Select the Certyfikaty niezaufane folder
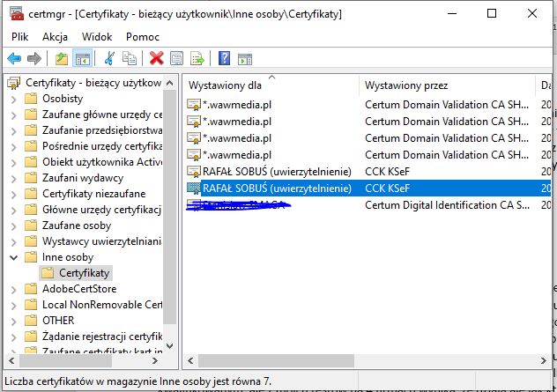This screenshot has height=392, width=557. (93, 194)
